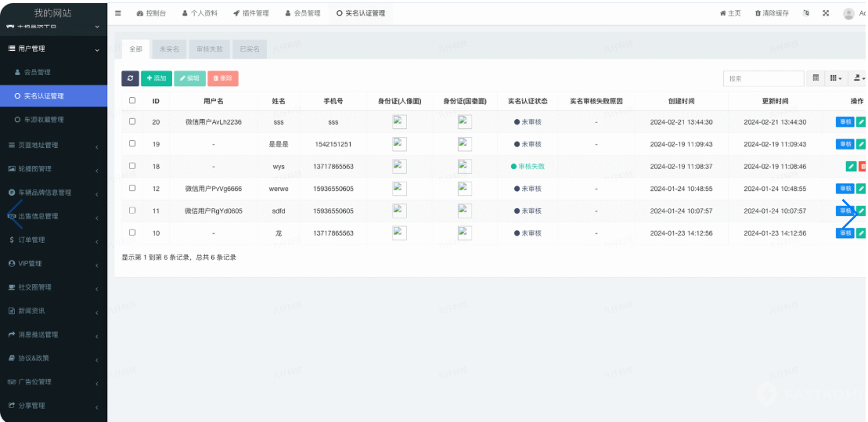
Task: Click the green 添加 button
Action: click(157, 78)
